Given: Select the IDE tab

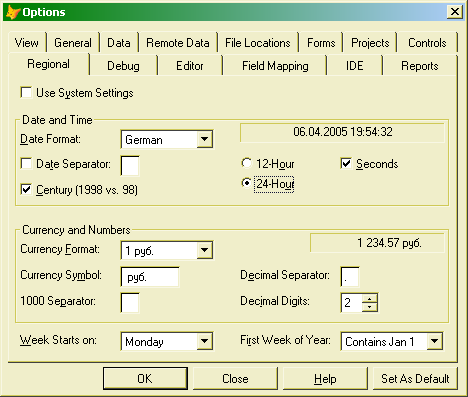Looking at the screenshot, I should coord(354,66).
